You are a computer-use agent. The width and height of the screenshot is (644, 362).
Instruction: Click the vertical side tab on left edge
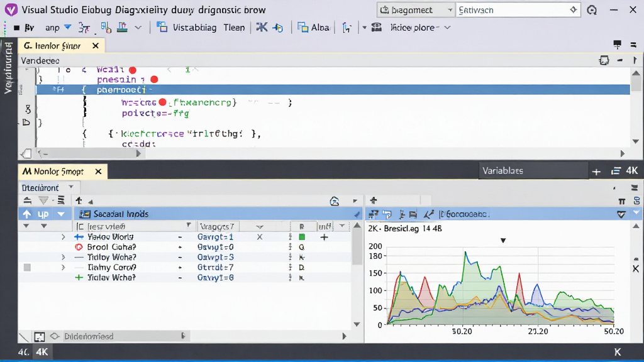click(x=8, y=68)
